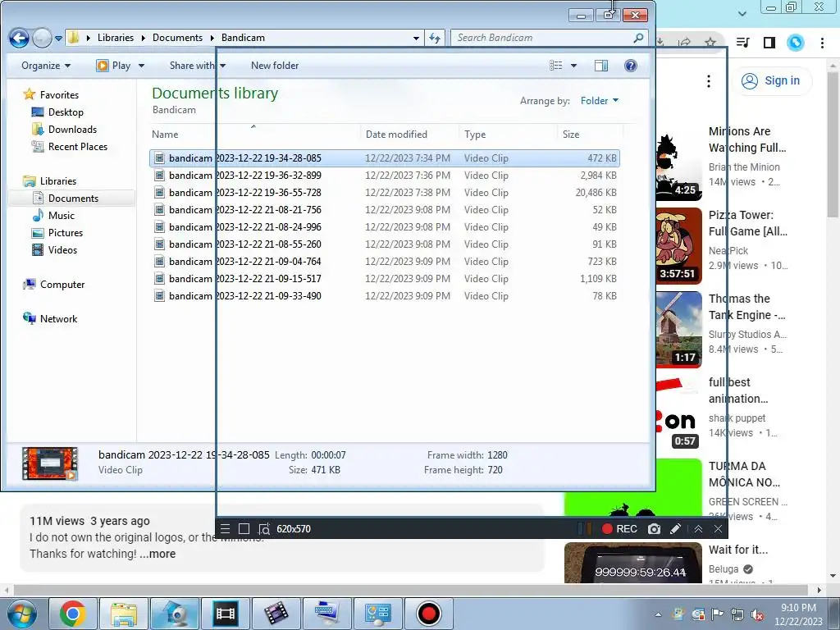Screen dimensions: 840x630
Task: Take a screenshot with Bandicam camera icon
Action: coord(654,529)
